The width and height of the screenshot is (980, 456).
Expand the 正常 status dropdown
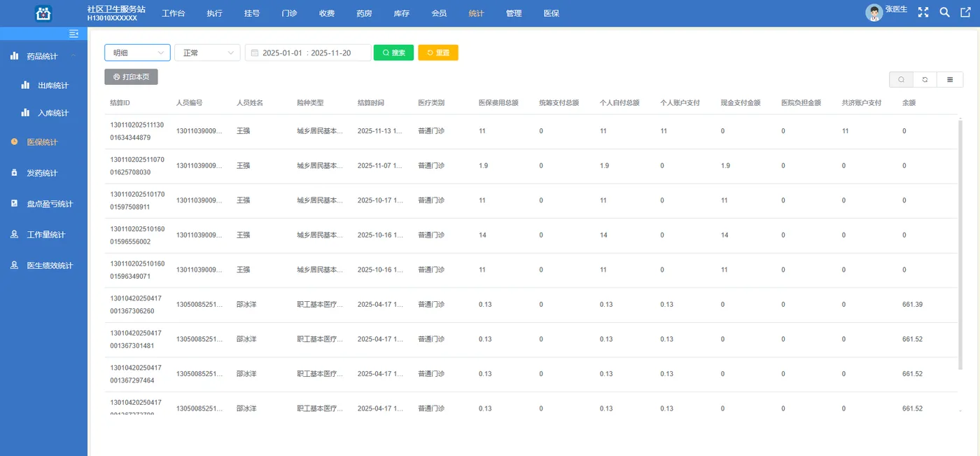207,52
